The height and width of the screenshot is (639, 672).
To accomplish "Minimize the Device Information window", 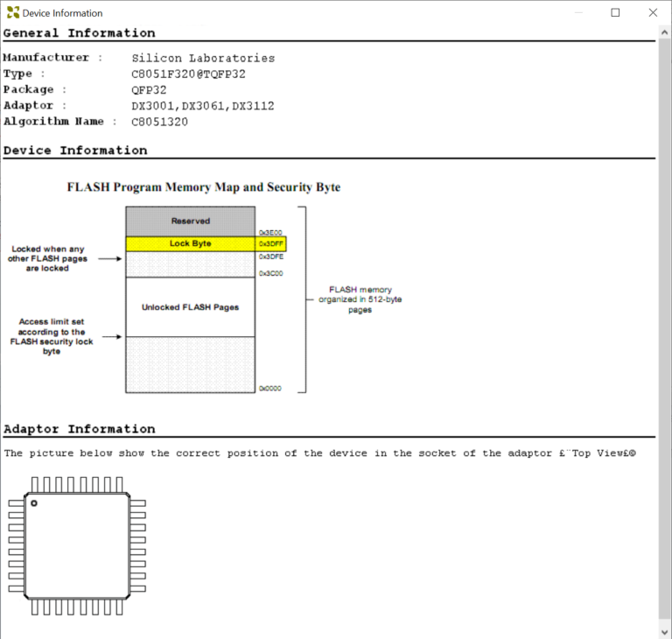I will (x=578, y=13).
